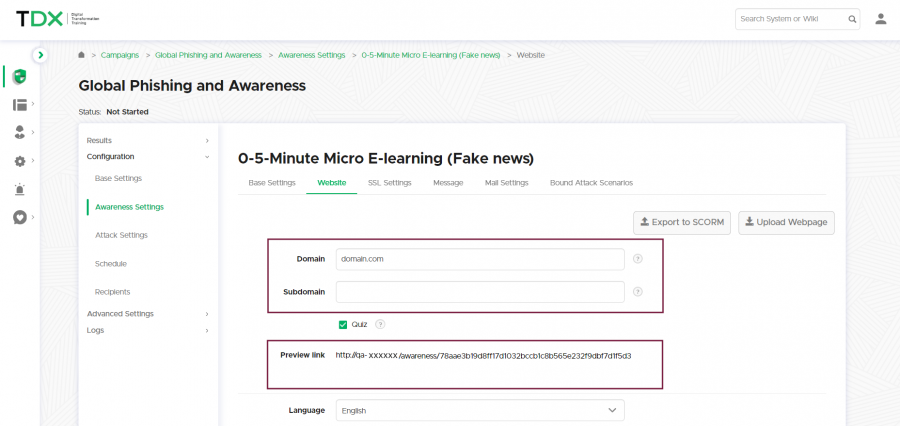The image size is (900, 426).
Task: Click into the Subdomain input field
Action: tap(480, 292)
